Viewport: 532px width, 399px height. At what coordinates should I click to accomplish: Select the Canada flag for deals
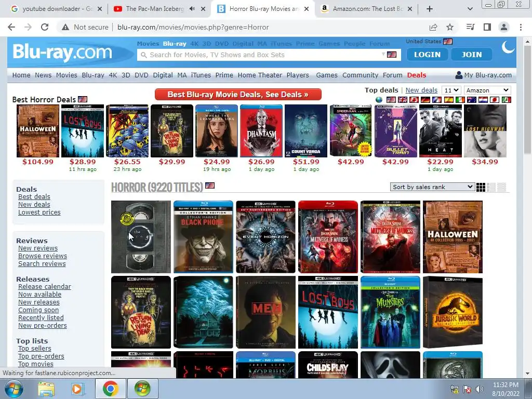point(414,100)
